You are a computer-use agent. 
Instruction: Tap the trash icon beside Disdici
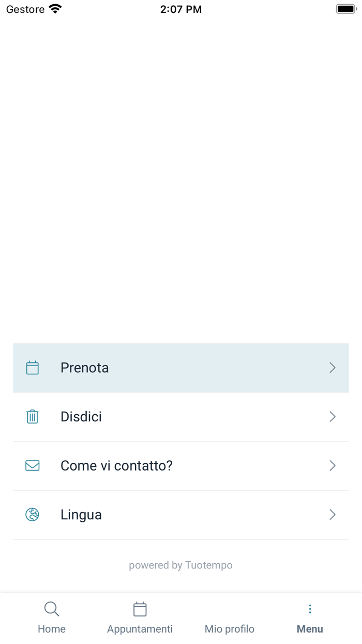(33, 417)
